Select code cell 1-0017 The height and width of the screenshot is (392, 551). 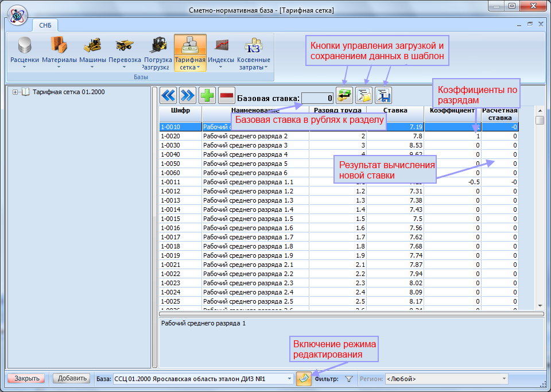[181, 237]
